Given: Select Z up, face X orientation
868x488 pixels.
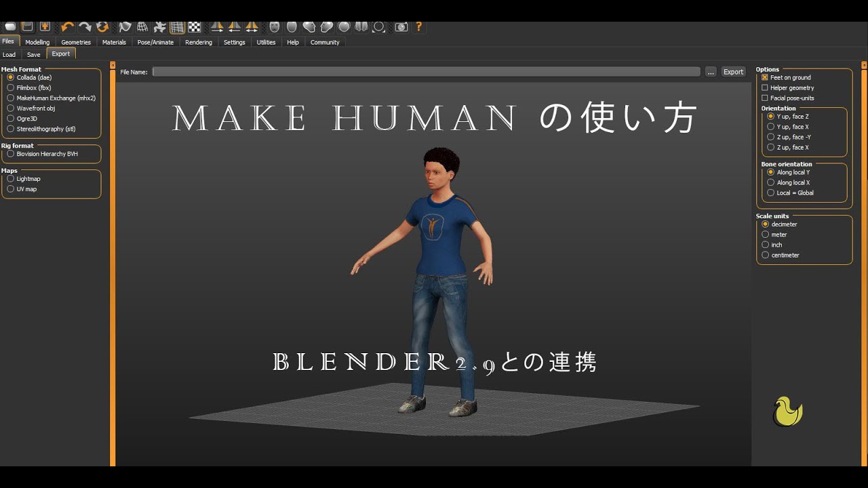Looking at the screenshot, I should 788,147.
